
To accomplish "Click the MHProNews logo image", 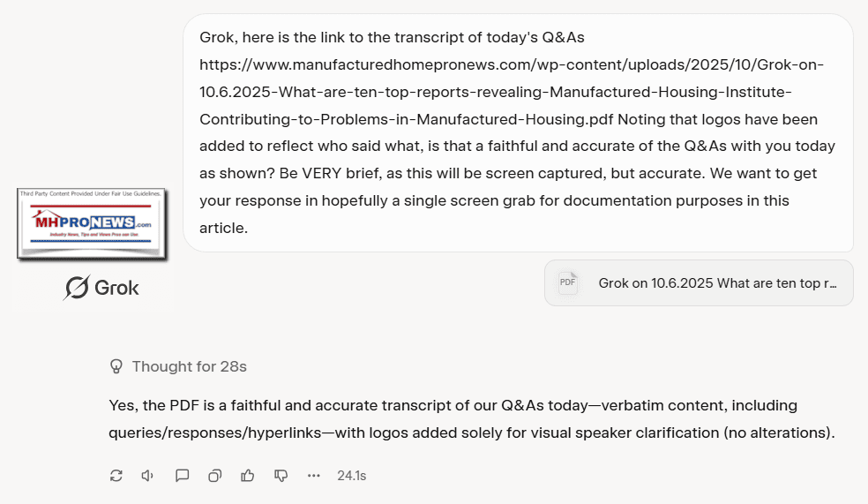I will [x=90, y=223].
